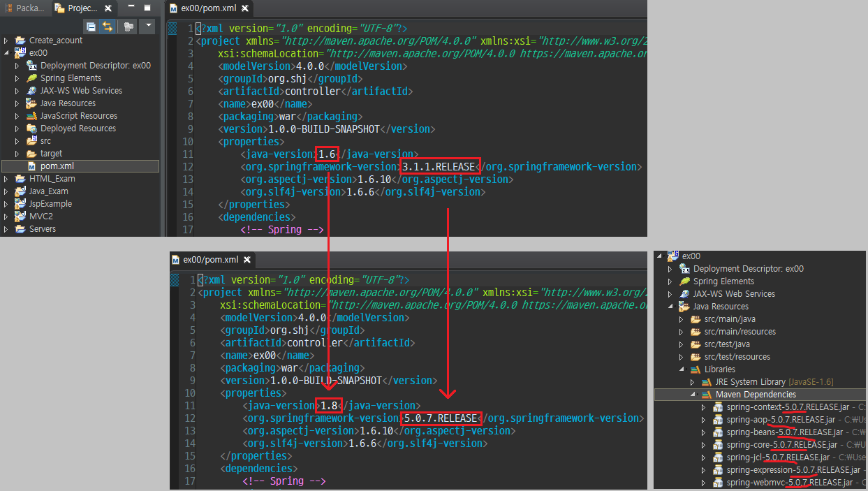Image resolution: width=868 pixels, height=491 pixels.
Task: Click the 1.6 java-version value
Action: pyautogui.click(x=327, y=154)
